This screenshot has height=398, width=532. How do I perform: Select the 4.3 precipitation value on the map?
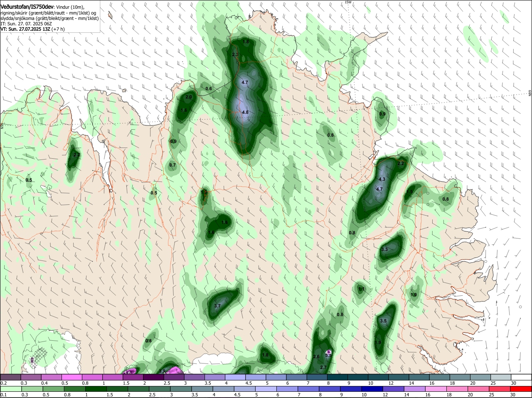click(382, 179)
